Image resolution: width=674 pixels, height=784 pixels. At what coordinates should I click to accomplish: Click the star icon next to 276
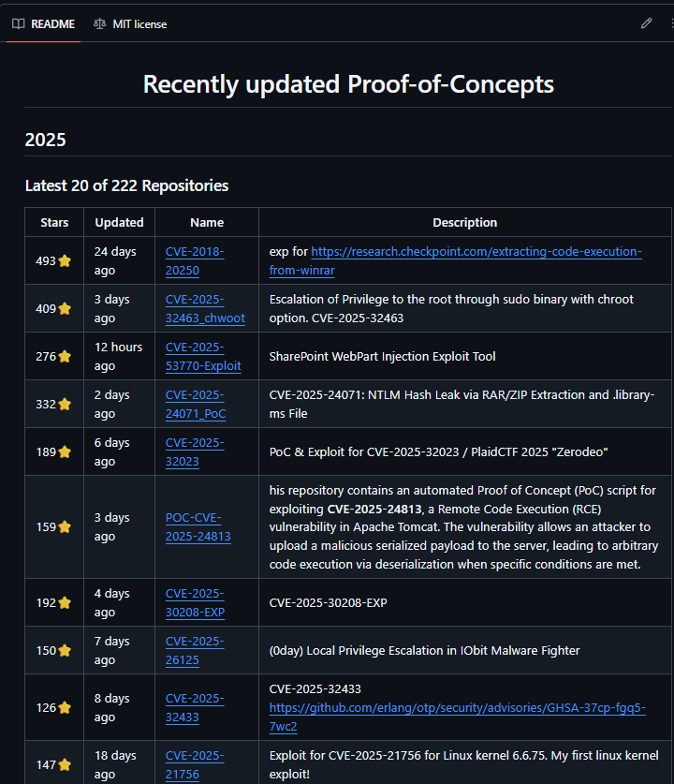65,356
